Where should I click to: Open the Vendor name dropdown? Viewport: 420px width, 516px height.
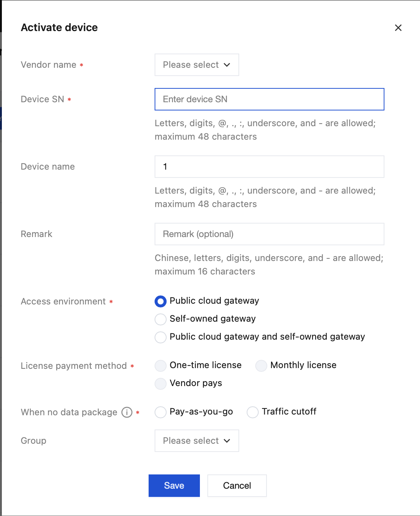[x=197, y=65]
